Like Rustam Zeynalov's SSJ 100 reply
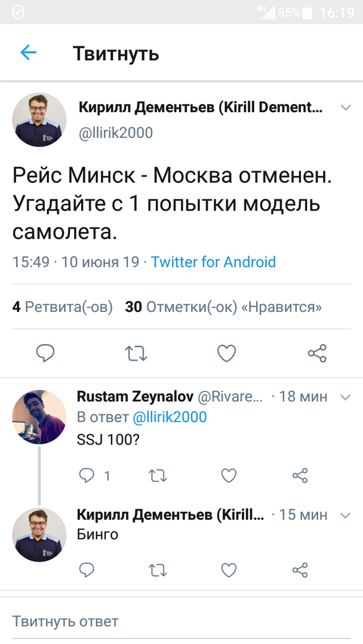 pyautogui.click(x=229, y=475)
